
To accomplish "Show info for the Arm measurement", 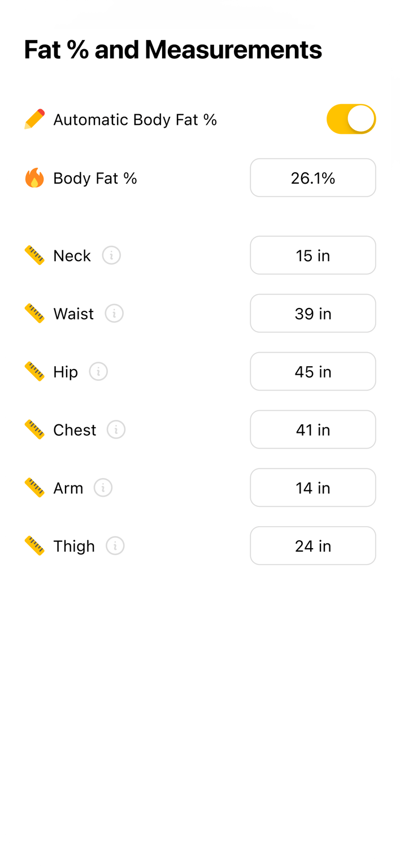I will tap(103, 488).
